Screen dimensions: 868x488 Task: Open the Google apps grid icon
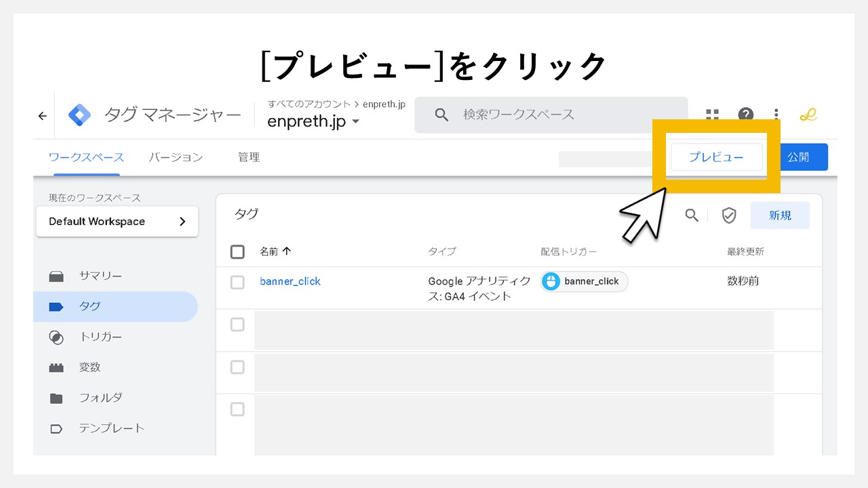point(712,115)
